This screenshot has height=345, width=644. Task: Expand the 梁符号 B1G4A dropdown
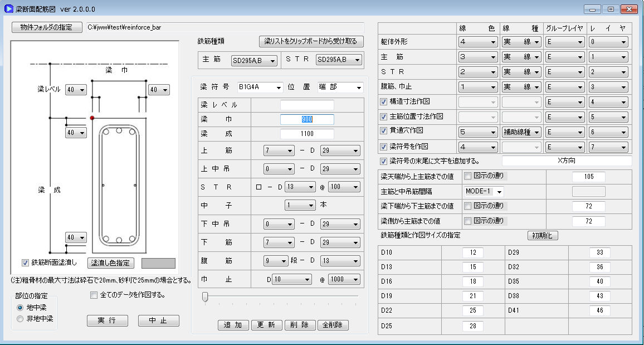260,88
